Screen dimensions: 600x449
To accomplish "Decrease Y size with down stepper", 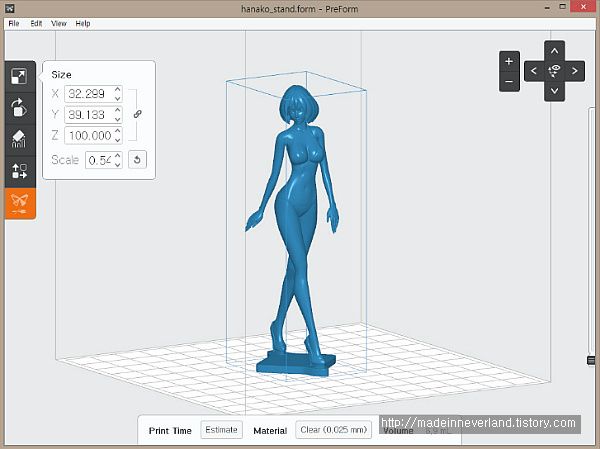I will tap(117, 119).
